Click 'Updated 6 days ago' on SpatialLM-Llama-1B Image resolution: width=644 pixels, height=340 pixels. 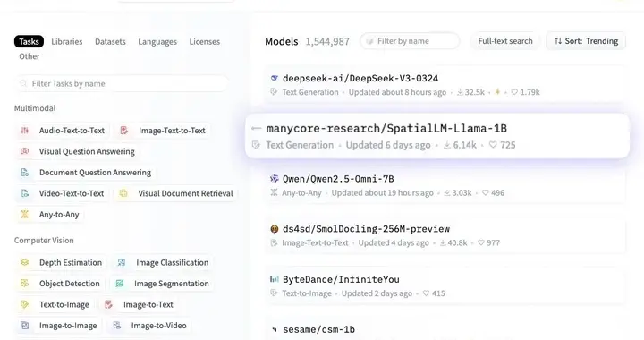(388, 145)
